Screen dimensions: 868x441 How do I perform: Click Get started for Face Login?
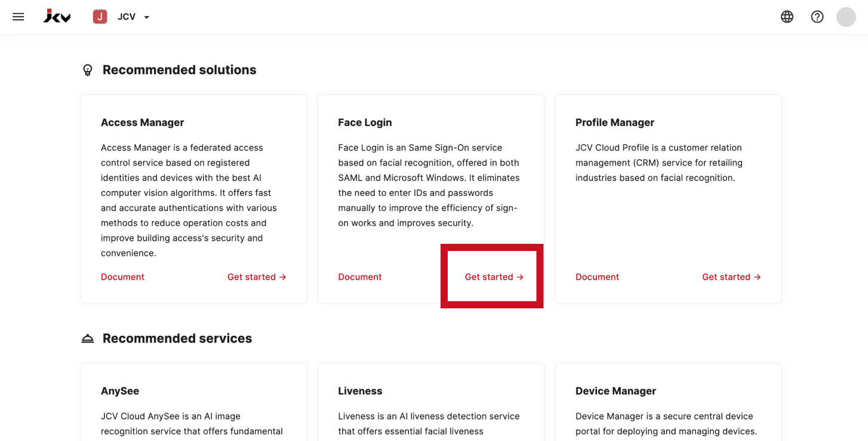494,277
